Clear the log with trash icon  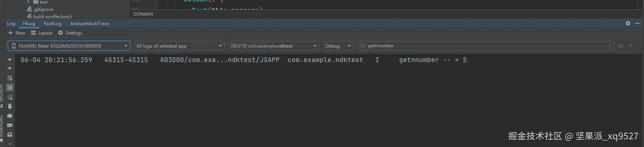(x=10, y=106)
